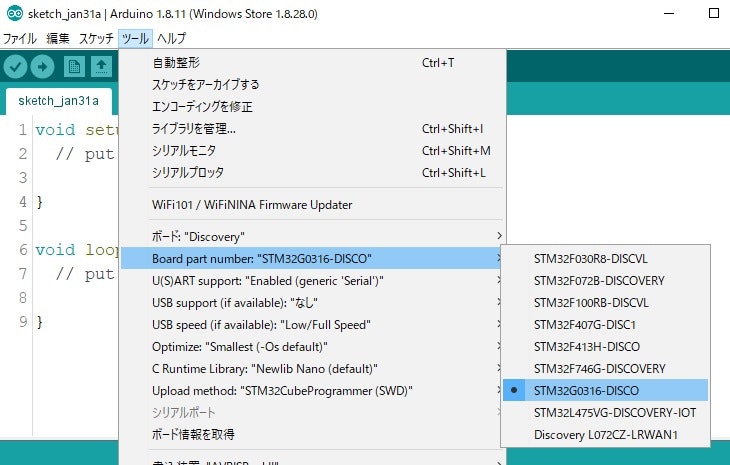Click the Open sketch up-arrow icon

pyautogui.click(x=101, y=67)
